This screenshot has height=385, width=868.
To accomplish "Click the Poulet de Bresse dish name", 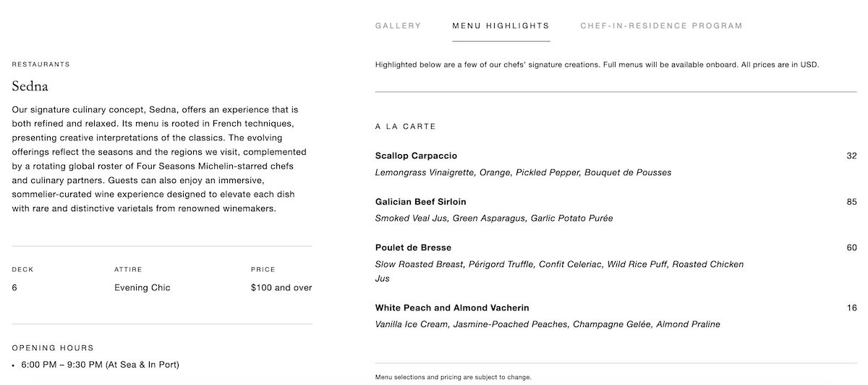I will tap(413, 247).
